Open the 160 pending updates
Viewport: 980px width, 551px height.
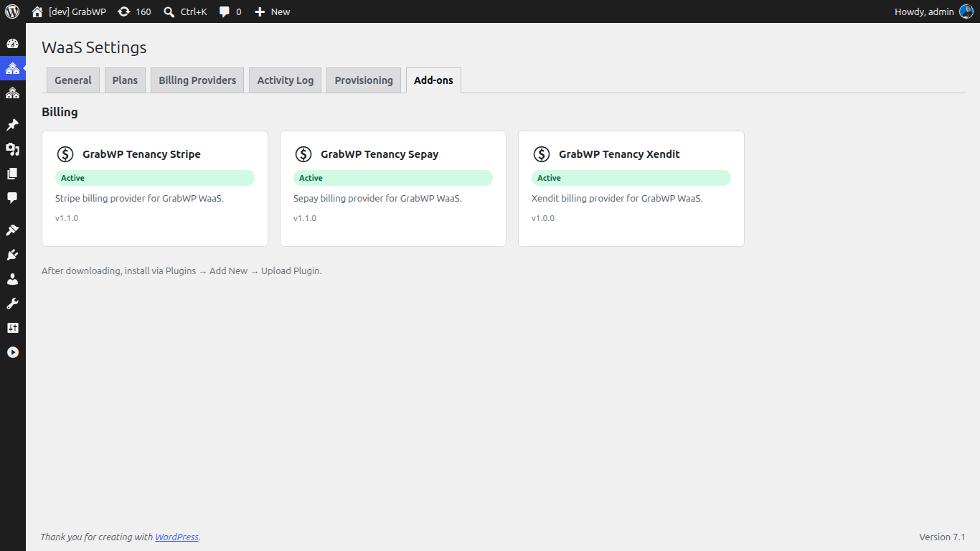[134, 11]
